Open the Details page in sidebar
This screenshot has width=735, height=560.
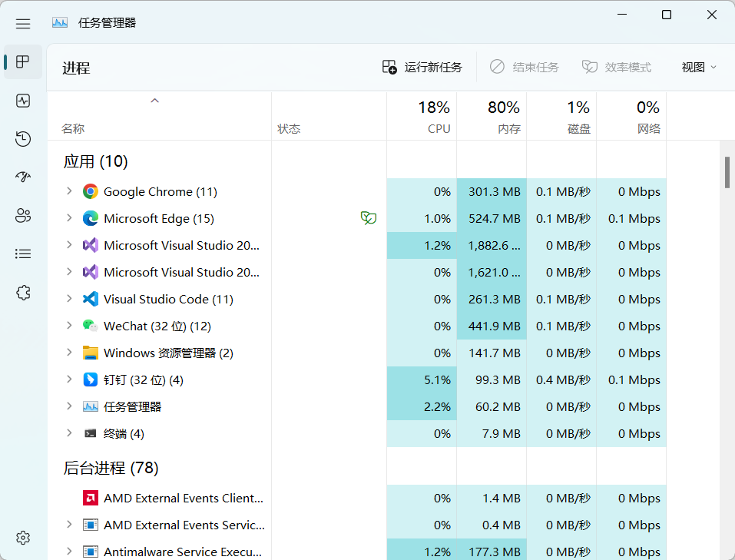tap(22, 253)
